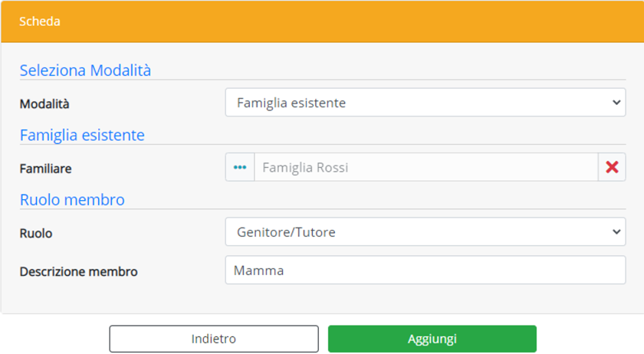Click the empty panel area under Descrizione membro
This screenshot has width=644, height=354.
point(115,300)
